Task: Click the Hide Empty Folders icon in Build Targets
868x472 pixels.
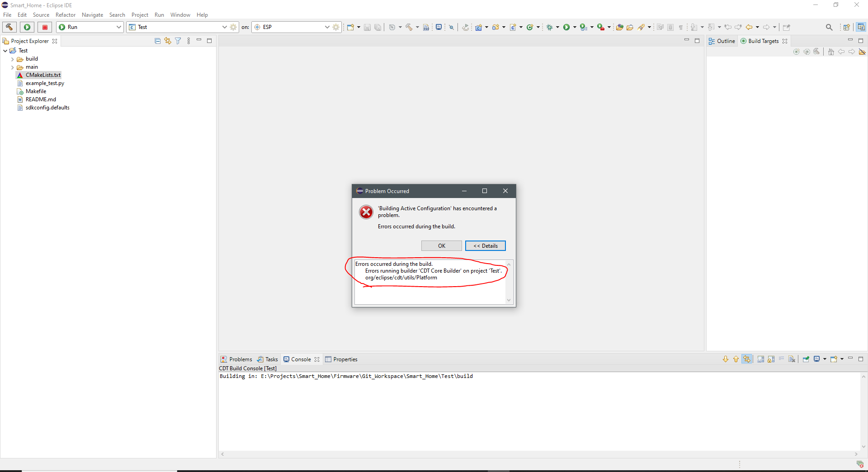Action: click(x=862, y=52)
